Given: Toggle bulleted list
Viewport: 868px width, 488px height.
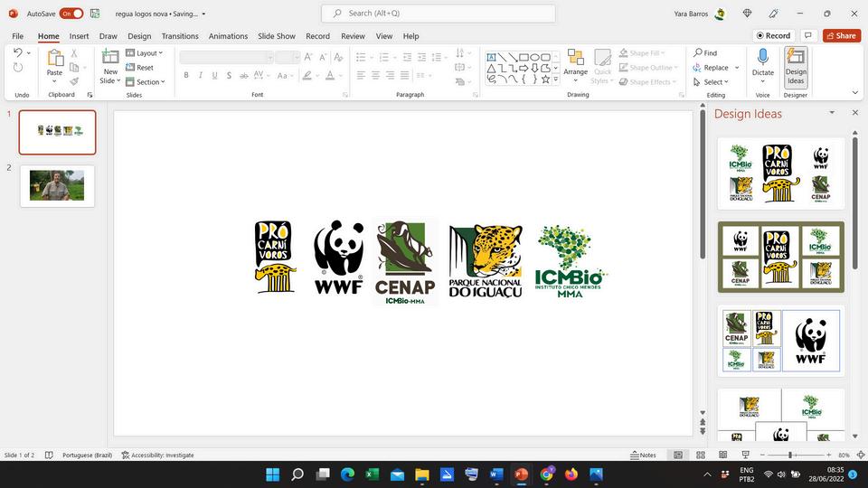Looking at the screenshot, I should pos(361,57).
